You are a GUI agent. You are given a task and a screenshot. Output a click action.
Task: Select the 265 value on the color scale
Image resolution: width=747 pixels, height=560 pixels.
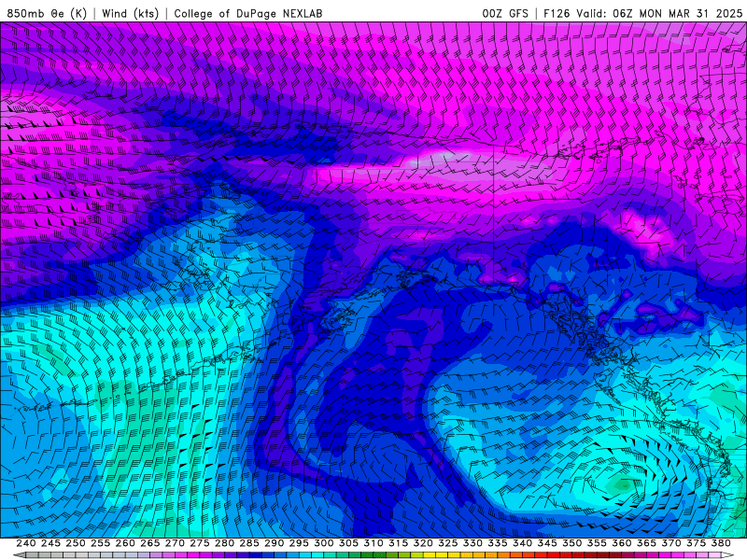click(x=149, y=543)
